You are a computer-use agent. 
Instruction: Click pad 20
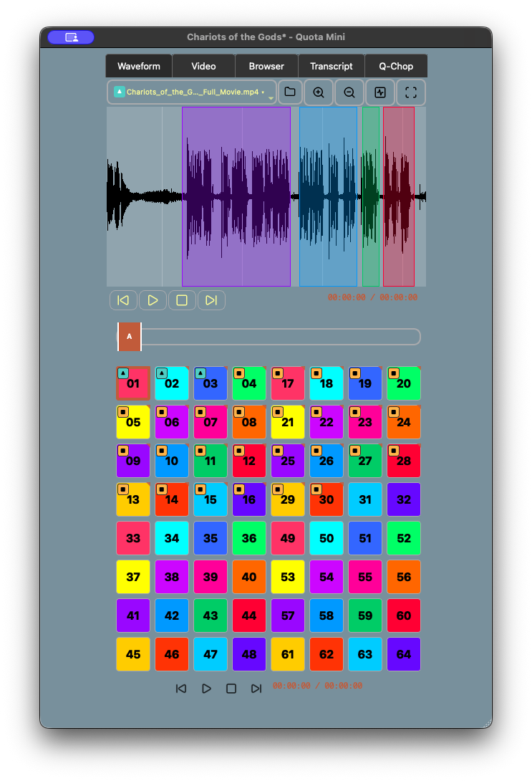(404, 383)
